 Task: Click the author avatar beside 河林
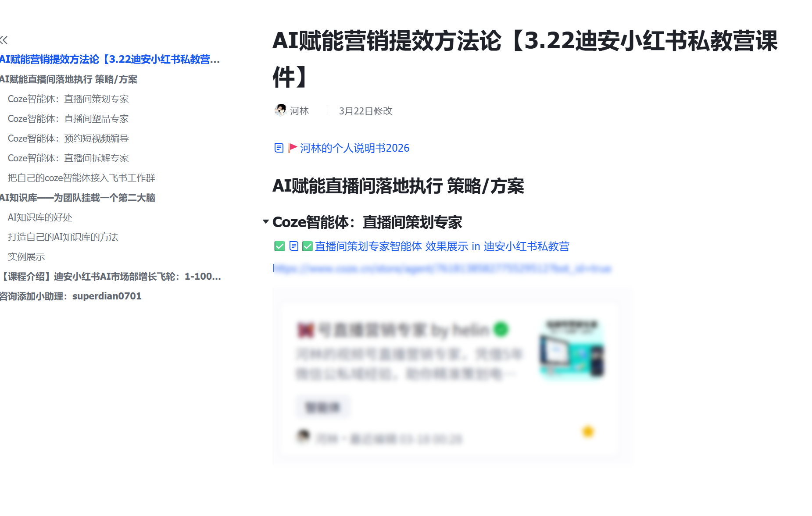coord(281,110)
